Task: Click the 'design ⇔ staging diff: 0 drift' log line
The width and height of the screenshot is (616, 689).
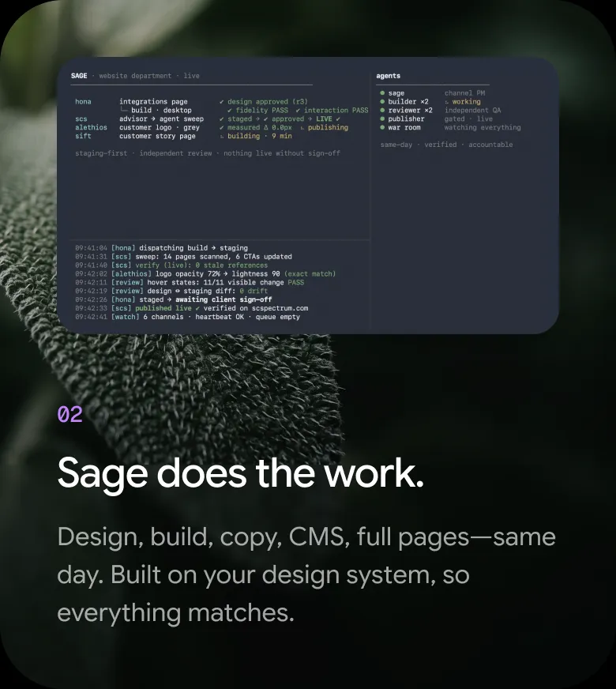Action: click(x=171, y=291)
